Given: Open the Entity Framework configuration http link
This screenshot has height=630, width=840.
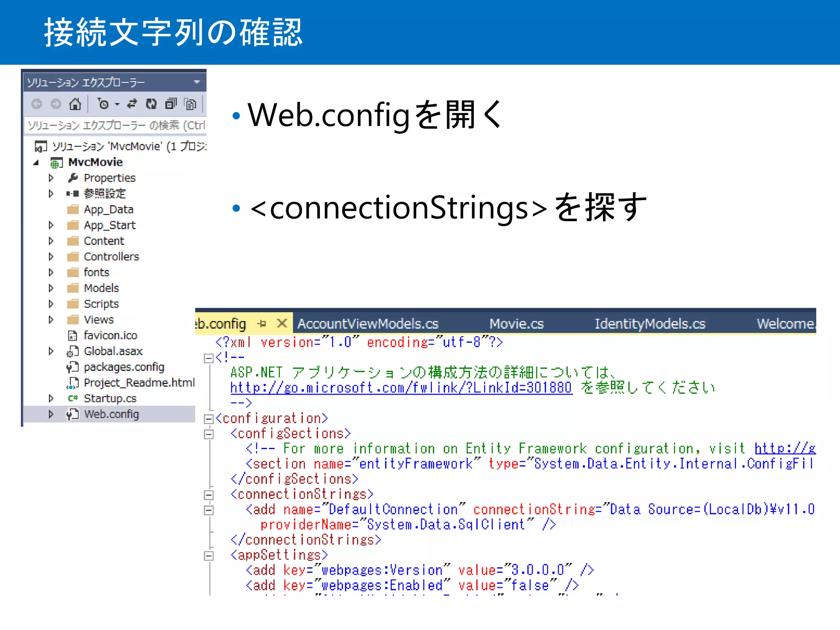Looking at the screenshot, I should (x=785, y=448).
